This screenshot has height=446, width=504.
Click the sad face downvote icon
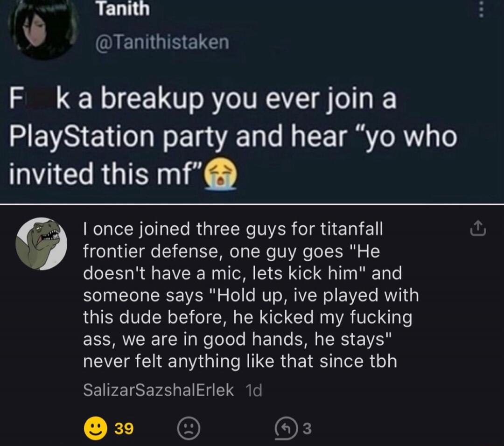coord(189,428)
